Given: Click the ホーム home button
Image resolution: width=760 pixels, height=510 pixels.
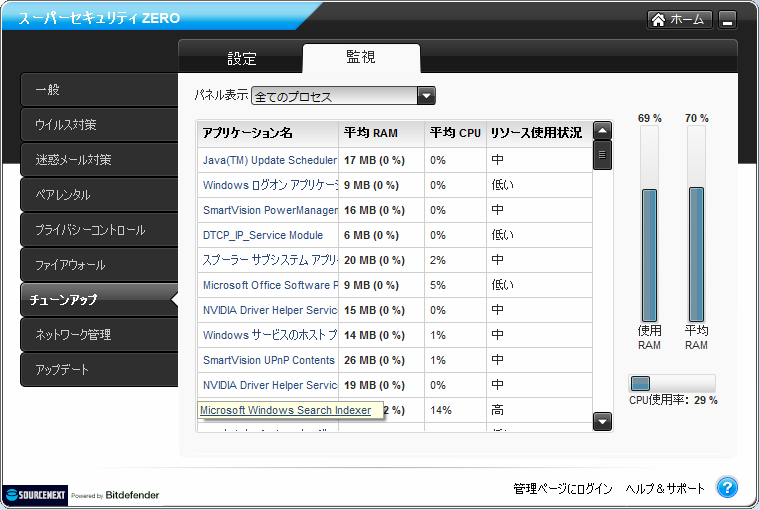Looking at the screenshot, I should pyautogui.click(x=679, y=19).
